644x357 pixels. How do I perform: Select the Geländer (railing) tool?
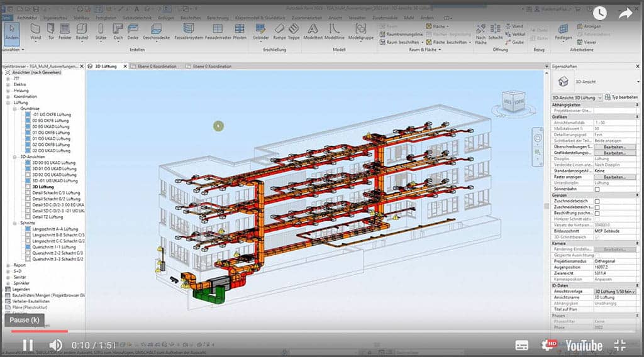point(260,31)
